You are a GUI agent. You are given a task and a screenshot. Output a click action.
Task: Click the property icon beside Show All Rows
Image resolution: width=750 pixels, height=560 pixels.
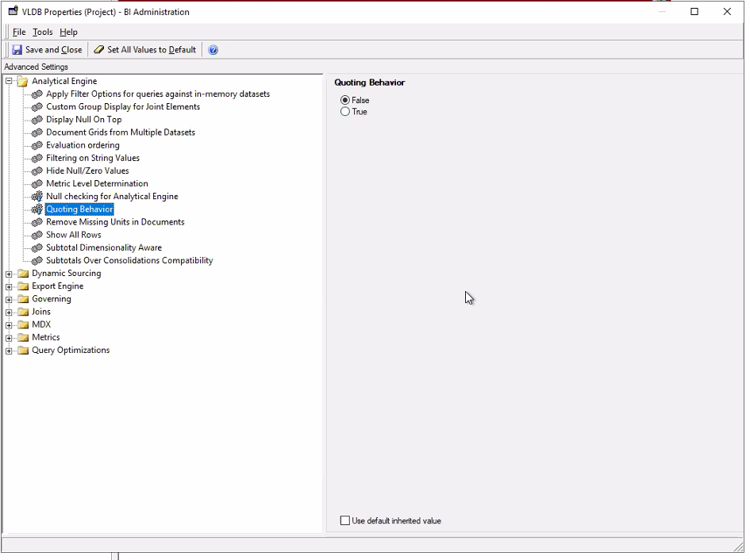37,235
